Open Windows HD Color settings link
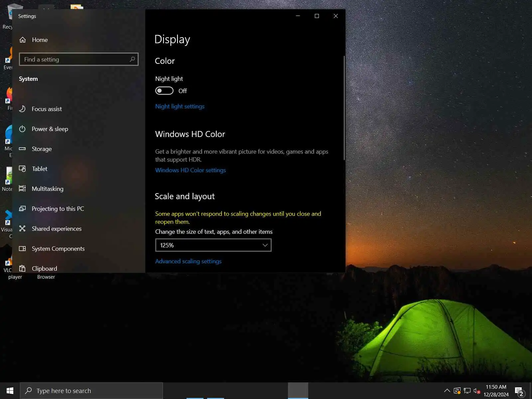 (191, 170)
